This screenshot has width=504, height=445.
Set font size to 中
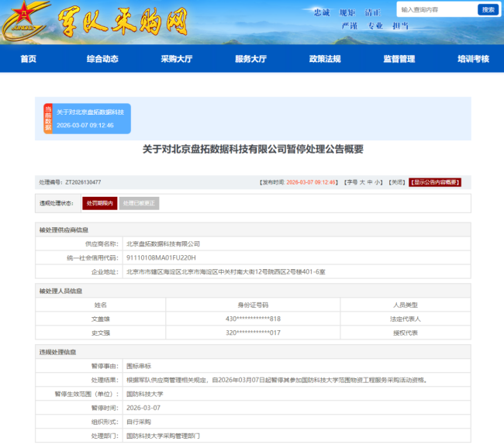370,182
